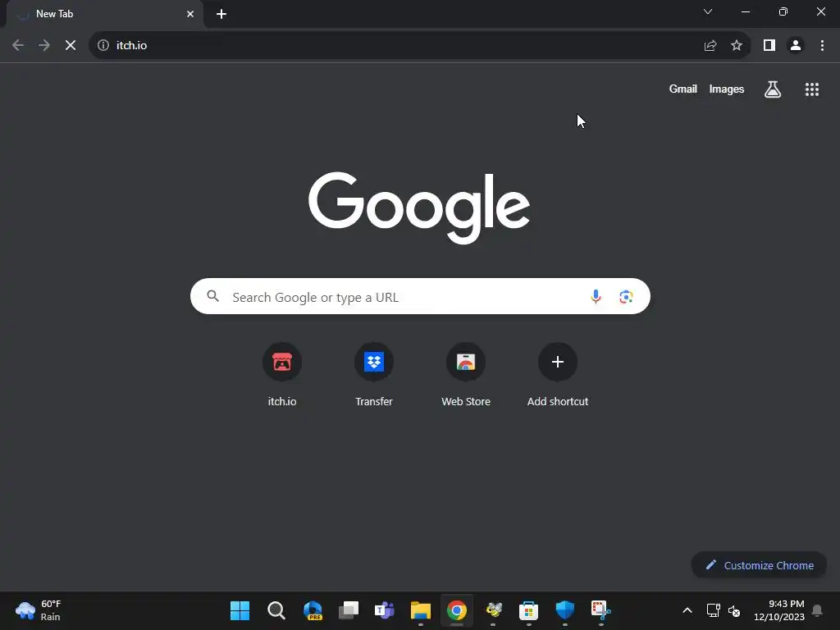Focus the Search Google or type a URL box
Viewport: 840px width, 630px height.
click(420, 296)
